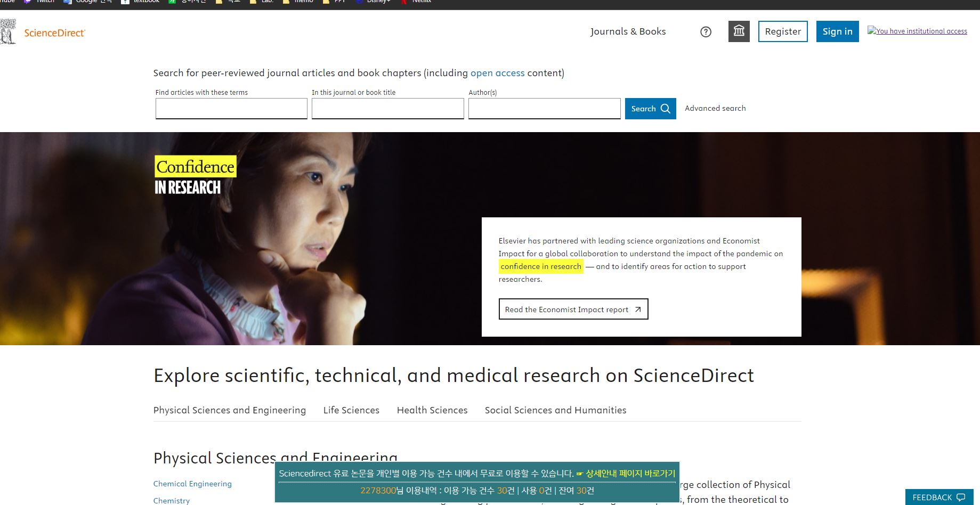Click the Sign in button
This screenshot has width=980, height=505.
[x=837, y=31]
